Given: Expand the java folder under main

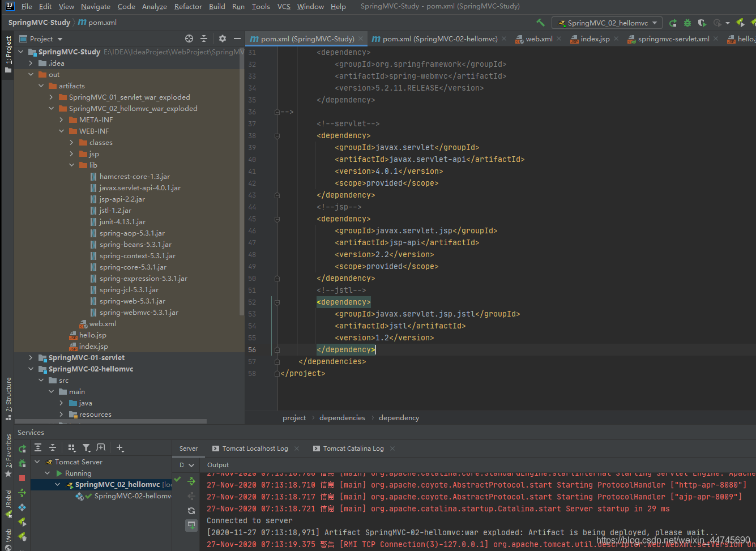Looking at the screenshot, I should (x=62, y=403).
